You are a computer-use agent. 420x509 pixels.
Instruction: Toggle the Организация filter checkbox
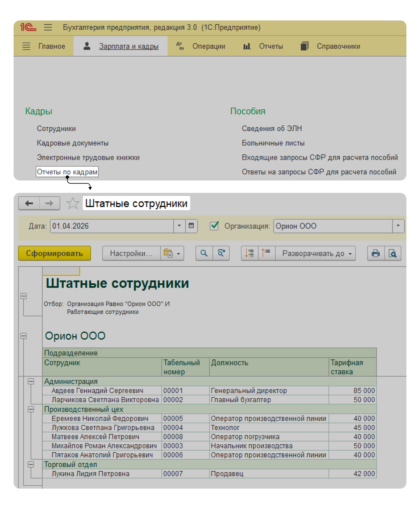214,226
